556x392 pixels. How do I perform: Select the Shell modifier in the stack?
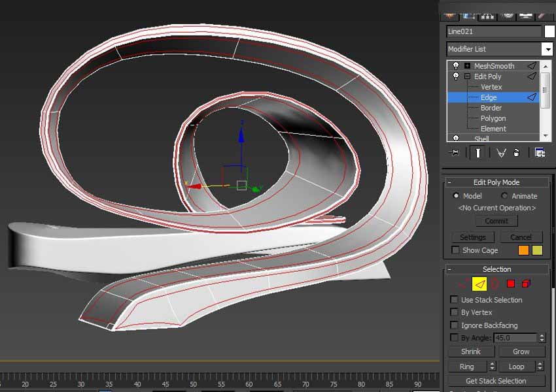click(481, 139)
